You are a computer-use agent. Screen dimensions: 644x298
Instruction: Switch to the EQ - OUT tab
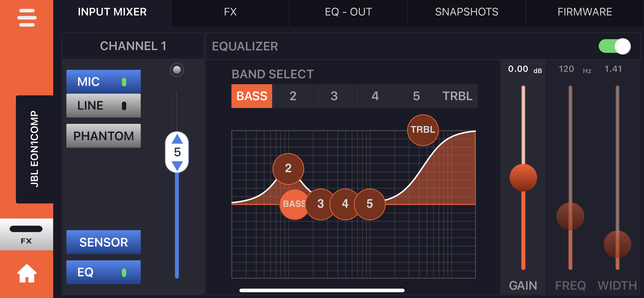(348, 12)
